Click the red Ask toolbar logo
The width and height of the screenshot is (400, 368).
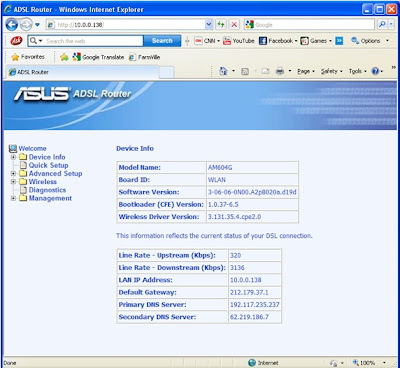pyautogui.click(x=16, y=41)
